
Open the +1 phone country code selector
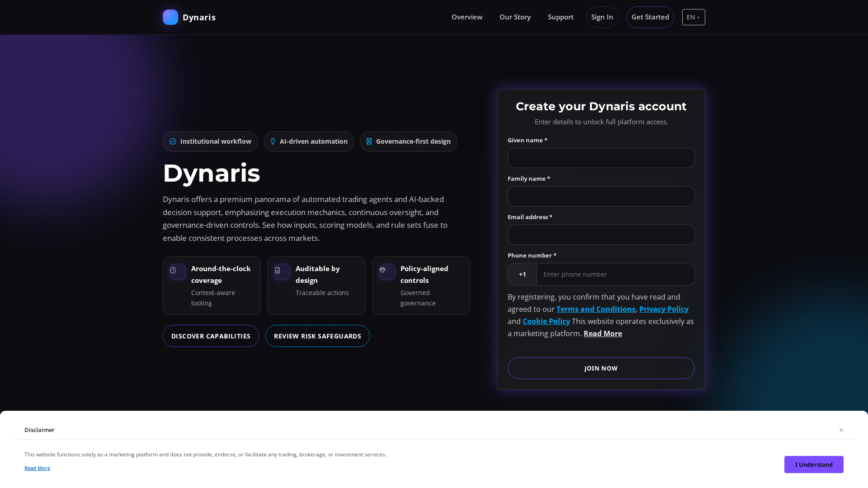pyautogui.click(x=522, y=274)
